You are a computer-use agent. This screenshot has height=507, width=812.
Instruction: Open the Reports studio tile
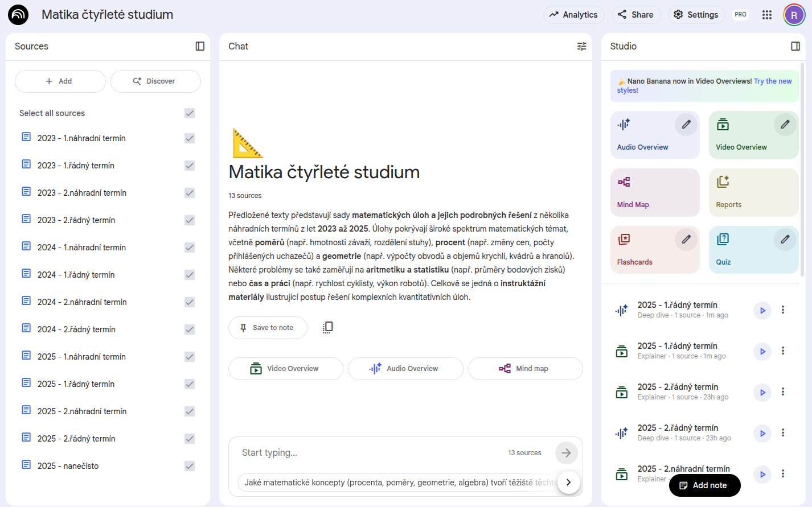pyautogui.click(x=753, y=192)
